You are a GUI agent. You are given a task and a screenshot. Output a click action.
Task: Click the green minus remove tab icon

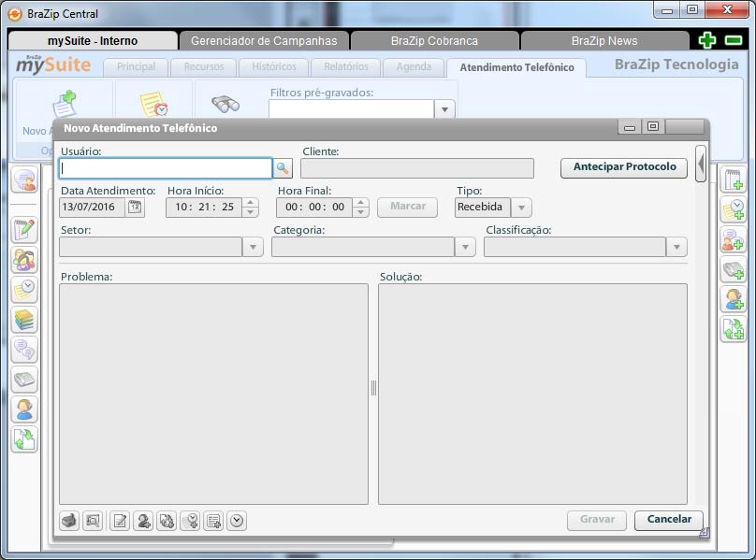click(734, 40)
